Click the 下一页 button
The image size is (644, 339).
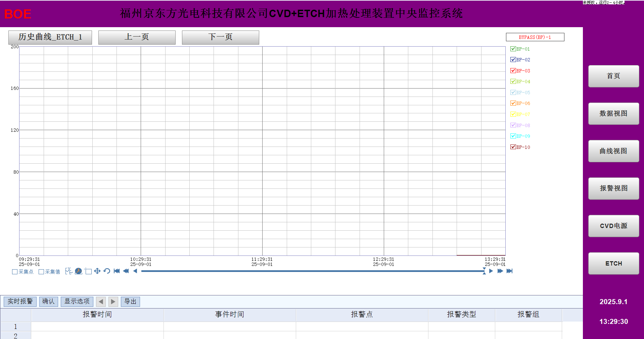point(220,37)
